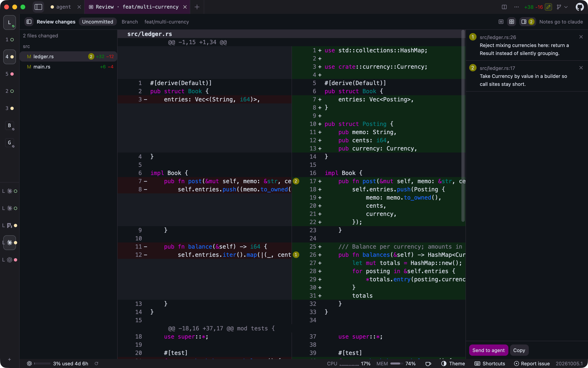Open main.rs in the changed files list
Viewport: 588px width, 368px height.
coord(68,67)
